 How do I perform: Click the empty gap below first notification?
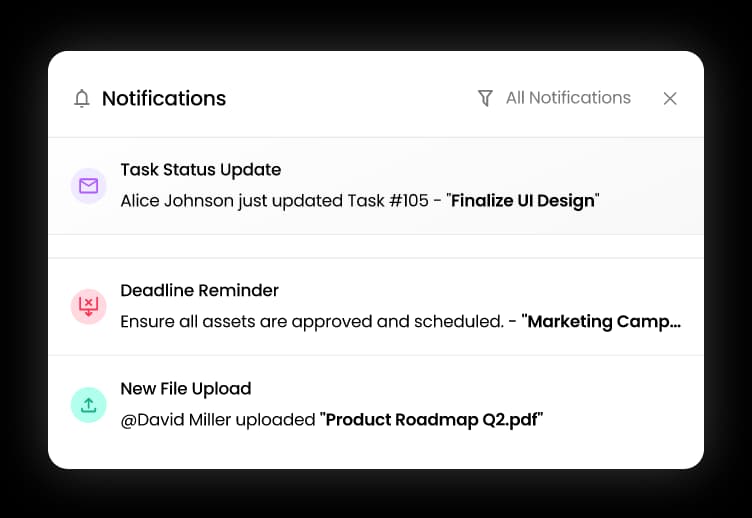376,246
